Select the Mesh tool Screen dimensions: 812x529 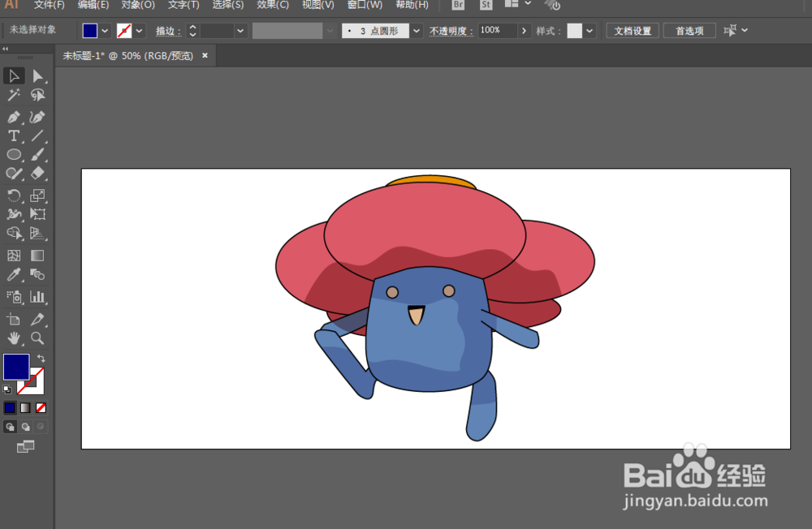tap(14, 256)
